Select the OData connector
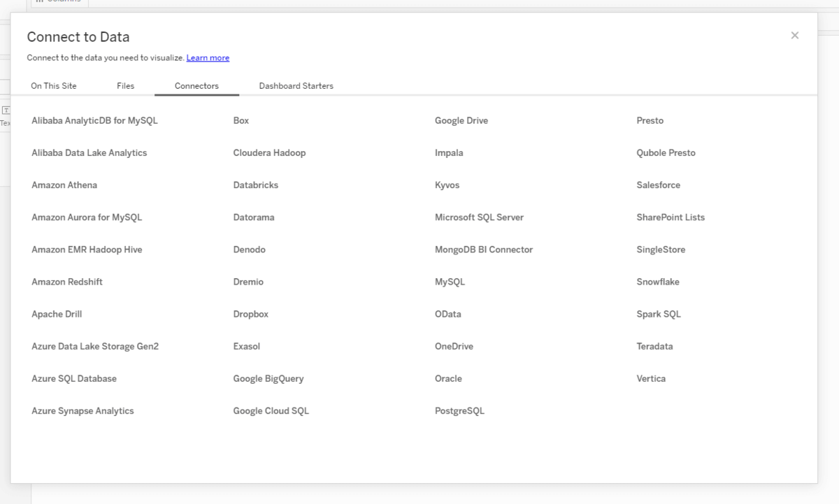839x504 pixels. [448, 314]
